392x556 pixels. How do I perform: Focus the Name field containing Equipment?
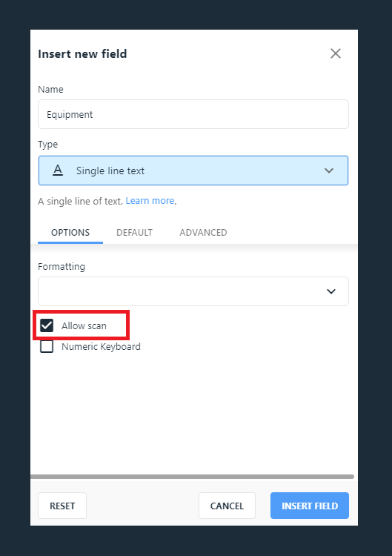193,114
